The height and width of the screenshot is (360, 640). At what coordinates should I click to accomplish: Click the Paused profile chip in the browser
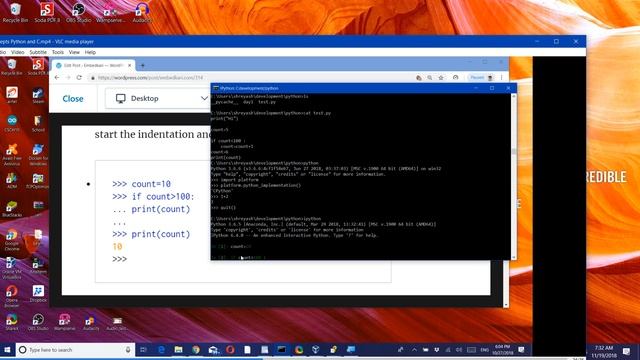[481, 78]
